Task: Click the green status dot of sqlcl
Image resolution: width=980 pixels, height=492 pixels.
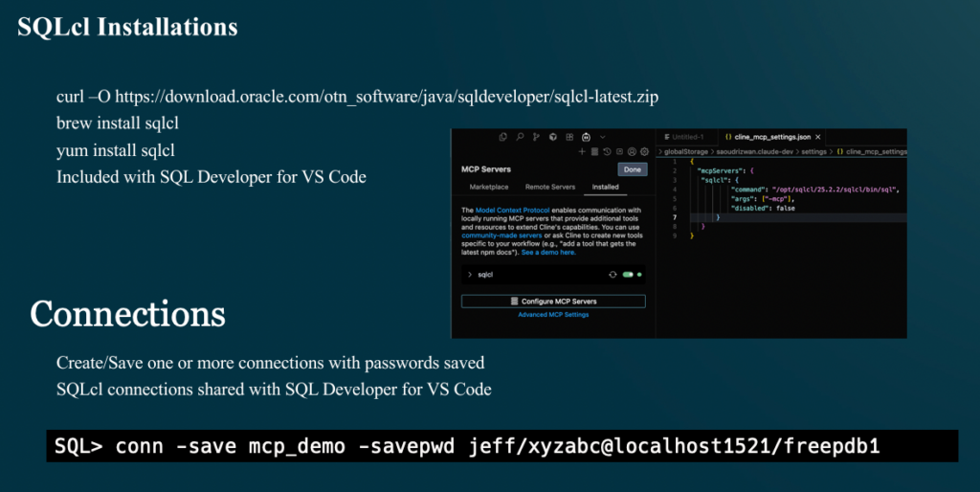Action: pyautogui.click(x=639, y=275)
